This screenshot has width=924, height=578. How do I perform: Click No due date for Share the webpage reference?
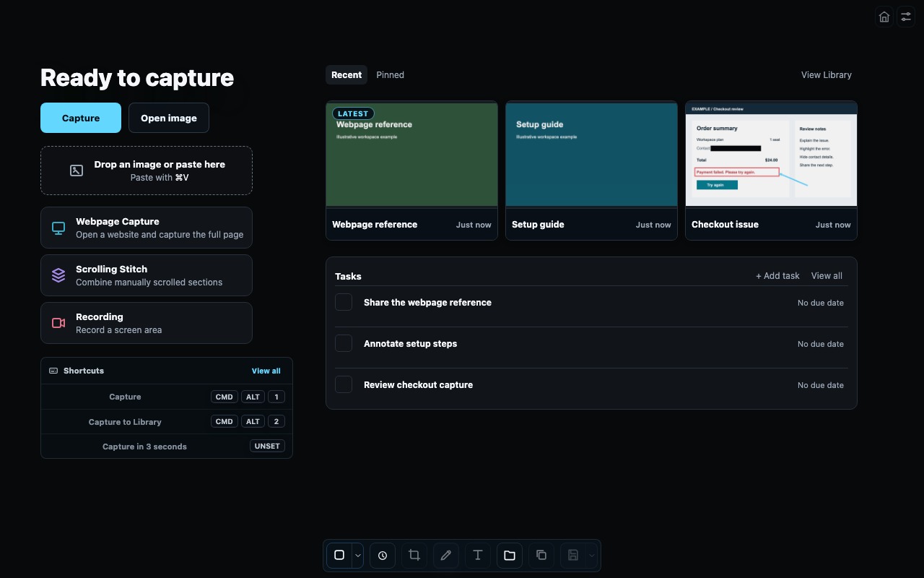[821, 303]
